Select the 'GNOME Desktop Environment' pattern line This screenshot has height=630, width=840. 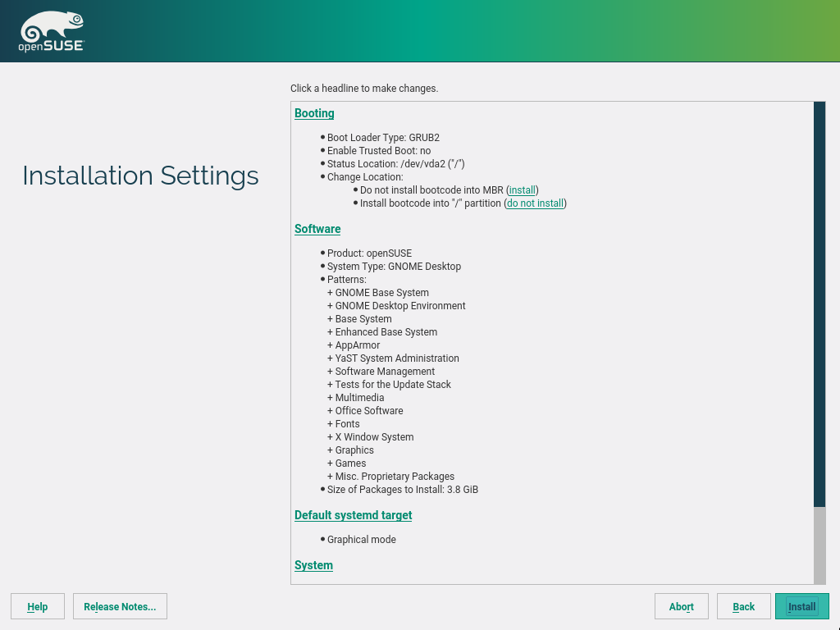399,306
